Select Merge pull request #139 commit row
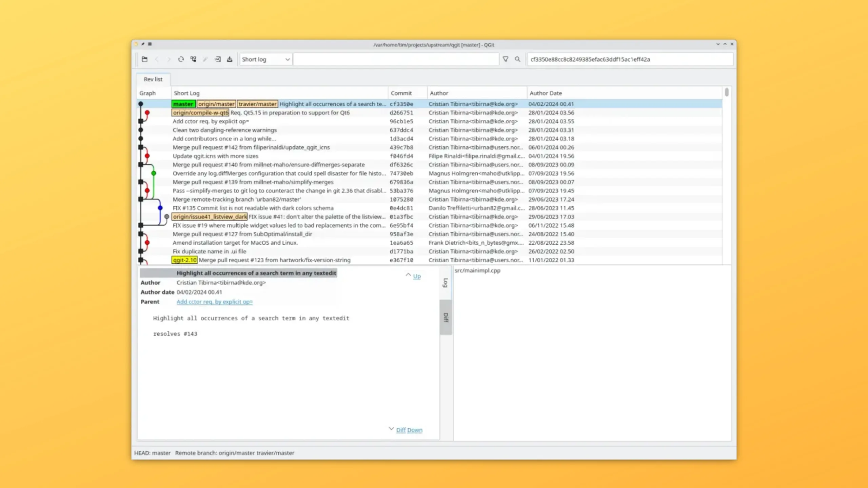868x488 pixels. [x=429, y=182]
